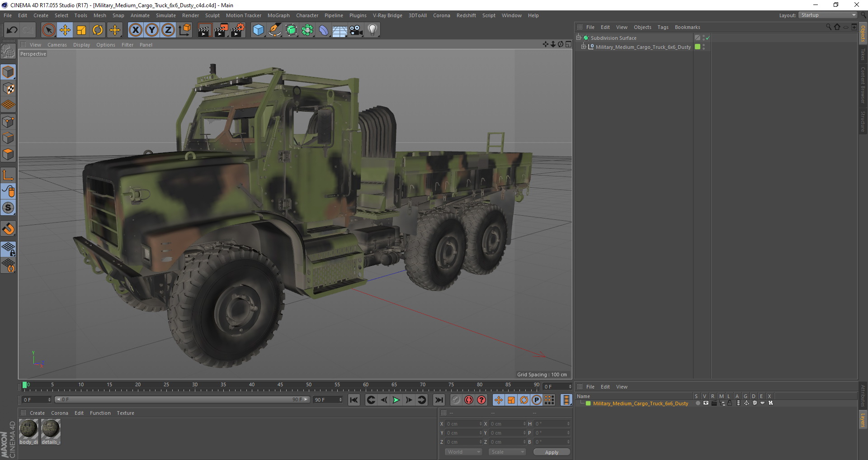The height and width of the screenshot is (460, 868).
Task: Click the 0 F to 90 F preview range bar
Action: [x=182, y=399]
